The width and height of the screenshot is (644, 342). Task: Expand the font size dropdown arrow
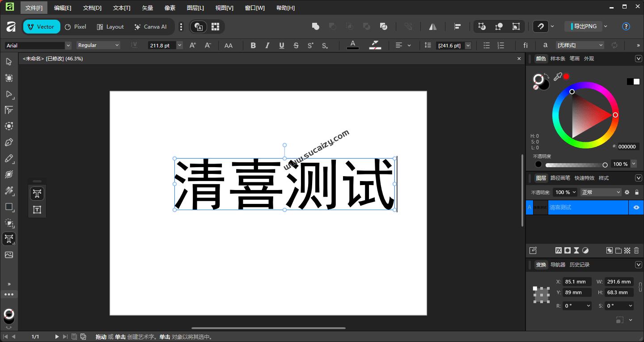click(179, 45)
